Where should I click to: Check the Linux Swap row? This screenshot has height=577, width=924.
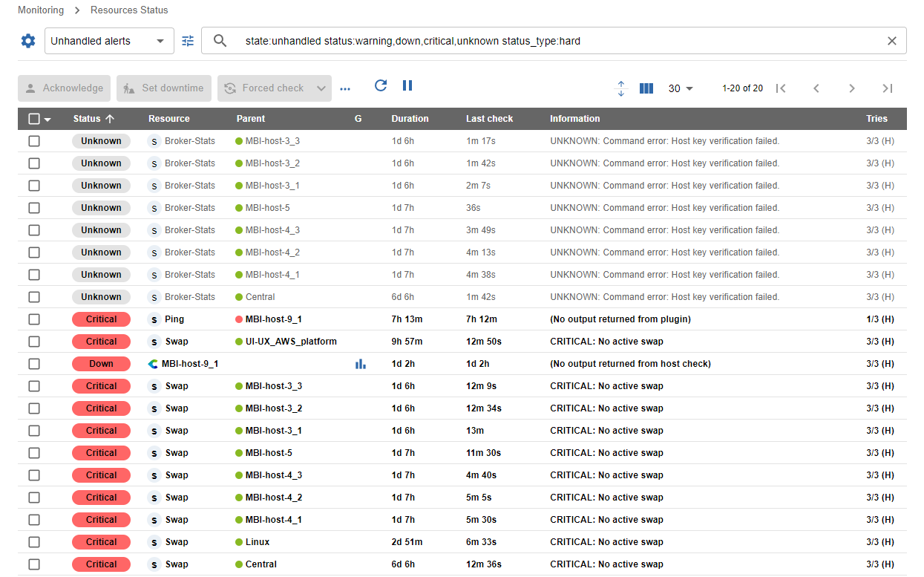point(34,542)
